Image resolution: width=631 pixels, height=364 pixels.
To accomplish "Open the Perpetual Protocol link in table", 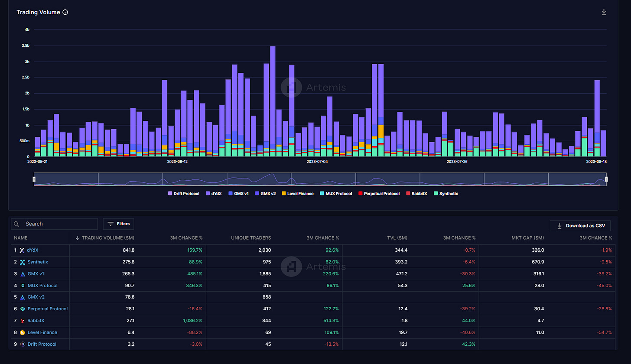I will 48,309.
